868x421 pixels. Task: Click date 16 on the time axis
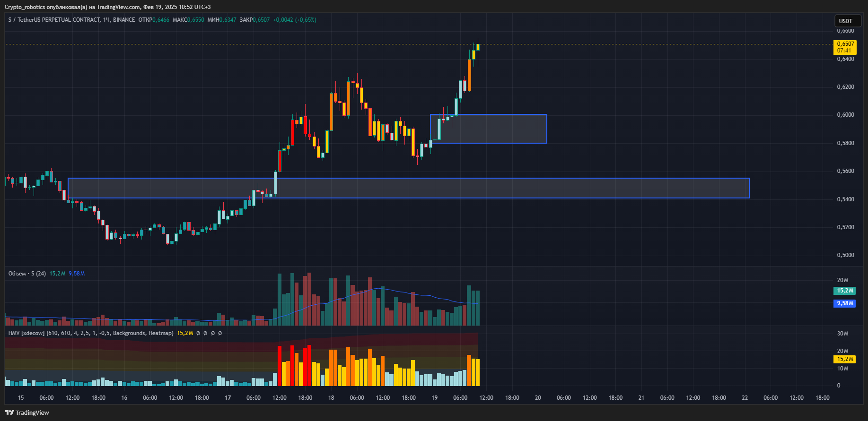[124, 398]
